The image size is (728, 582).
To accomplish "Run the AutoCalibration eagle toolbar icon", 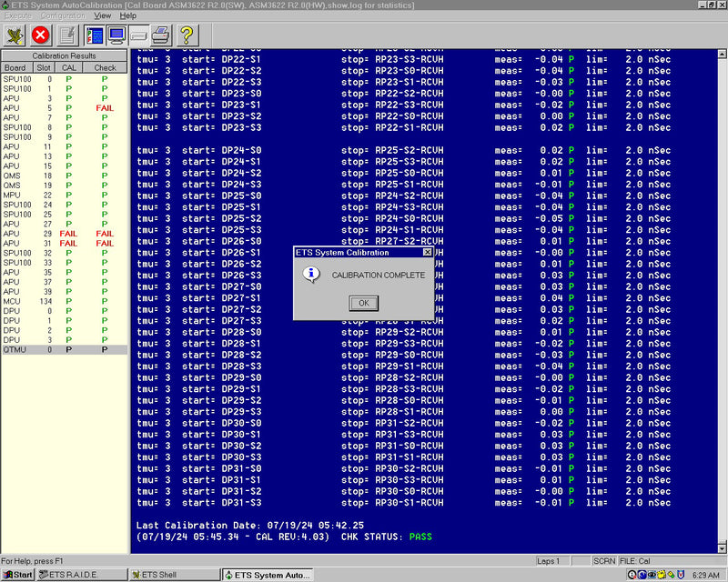I will click(x=15, y=35).
